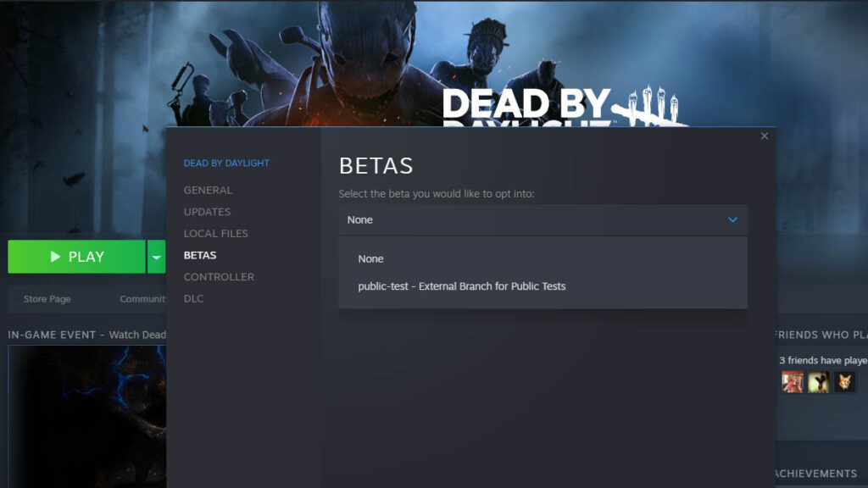Open the Store Page link
868x488 pixels.
point(47,299)
